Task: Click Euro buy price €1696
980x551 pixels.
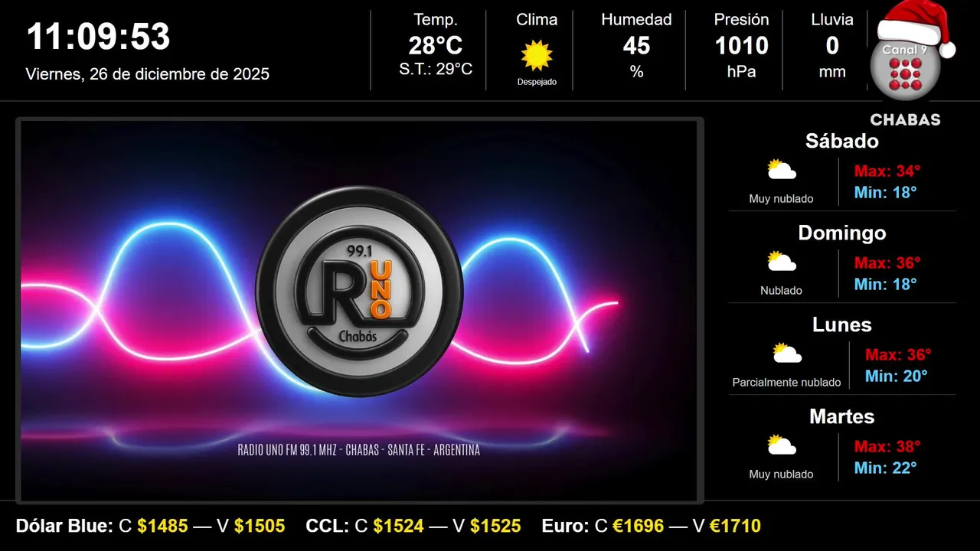Action: point(639,526)
